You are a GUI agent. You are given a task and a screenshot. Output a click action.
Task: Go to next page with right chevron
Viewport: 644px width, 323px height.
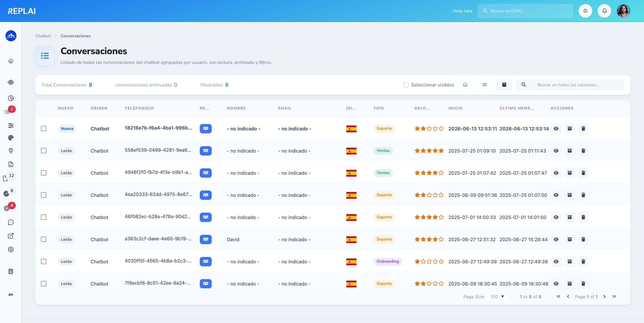click(x=604, y=297)
